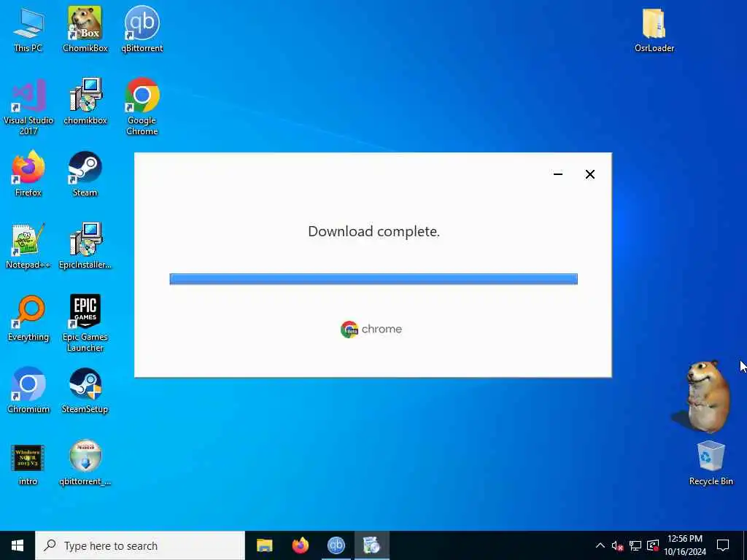Click the blue download progress bar

(x=373, y=279)
